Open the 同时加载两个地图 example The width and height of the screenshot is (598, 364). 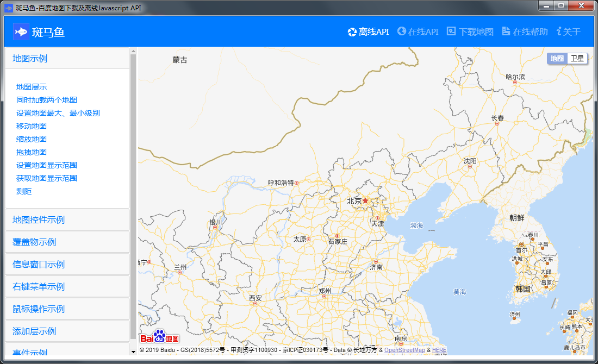(x=47, y=100)
